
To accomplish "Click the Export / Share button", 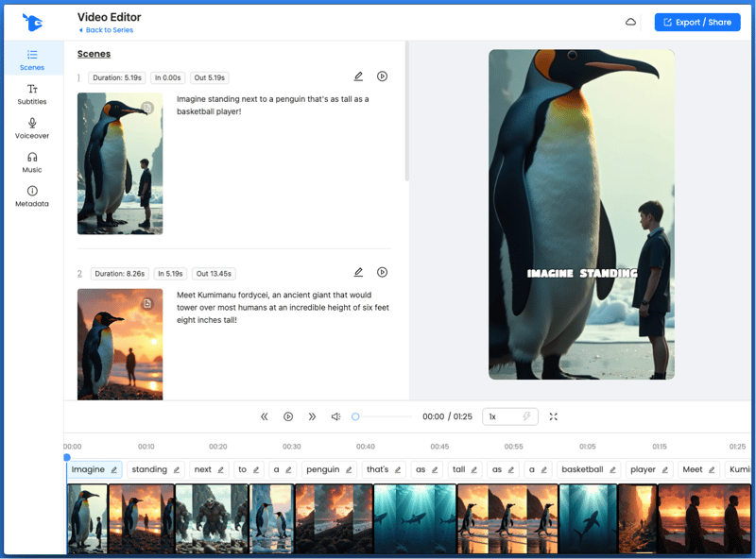I will [697, 22].
